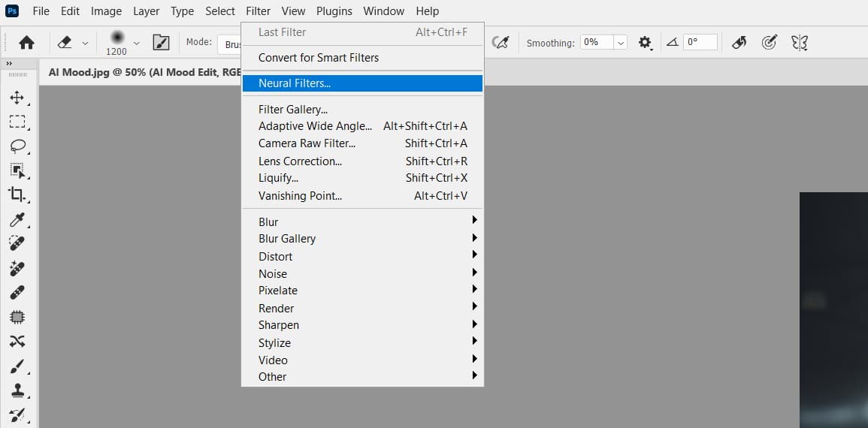868x428 pixels.
Task: Open the Edit menu
Action: pos(71,11)
